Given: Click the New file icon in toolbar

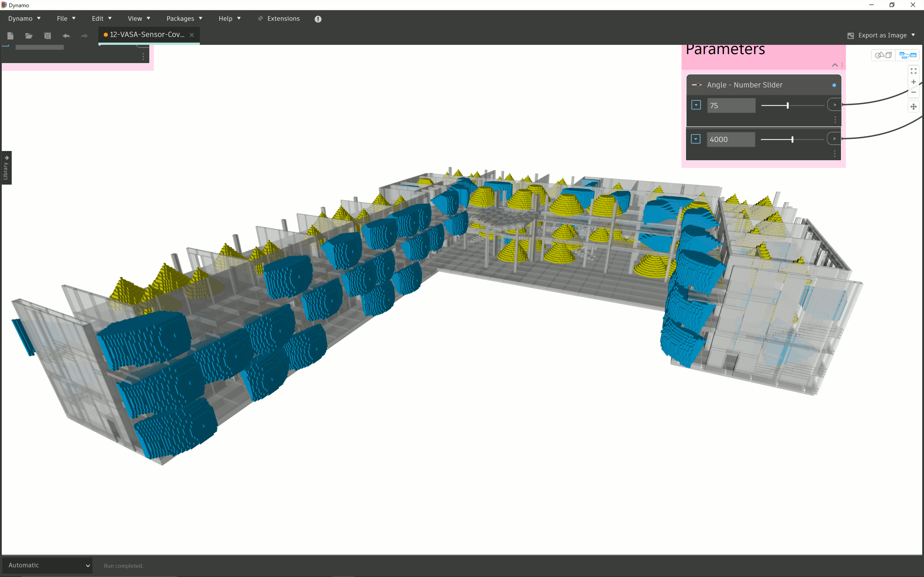Looking at the screenshot, I should click(10, 36).
